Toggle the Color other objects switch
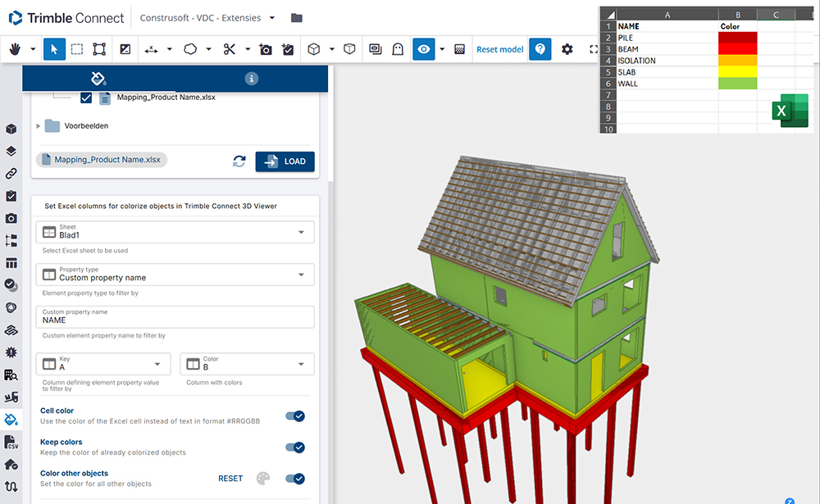This screenshot has width=820, height=504. (x=295, y=479)
